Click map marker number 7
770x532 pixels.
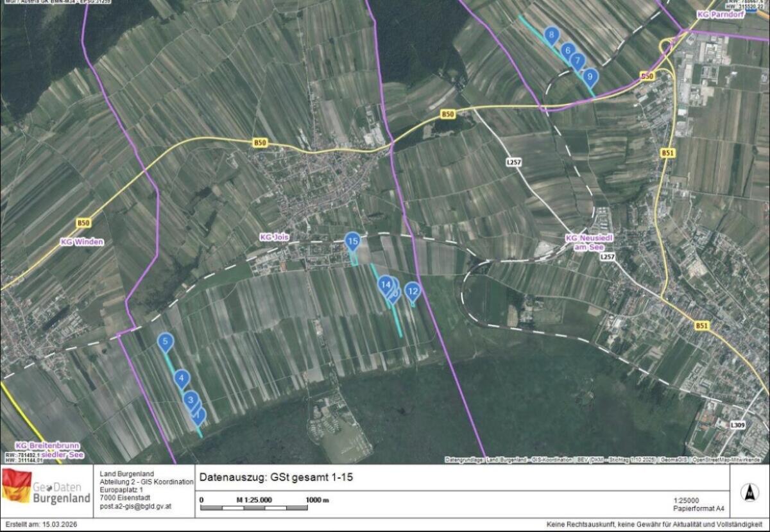tap(577, 60)
